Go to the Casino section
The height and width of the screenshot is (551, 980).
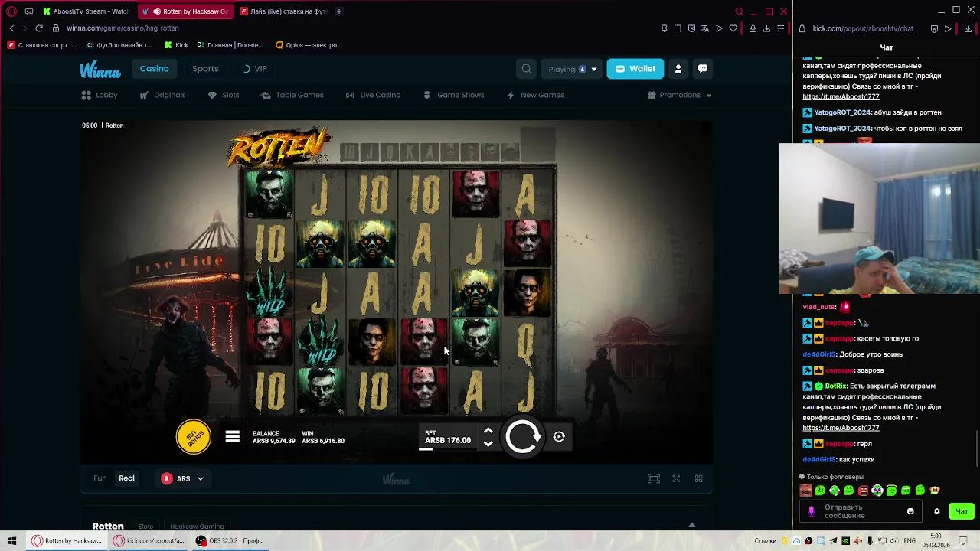pos(154,69)
